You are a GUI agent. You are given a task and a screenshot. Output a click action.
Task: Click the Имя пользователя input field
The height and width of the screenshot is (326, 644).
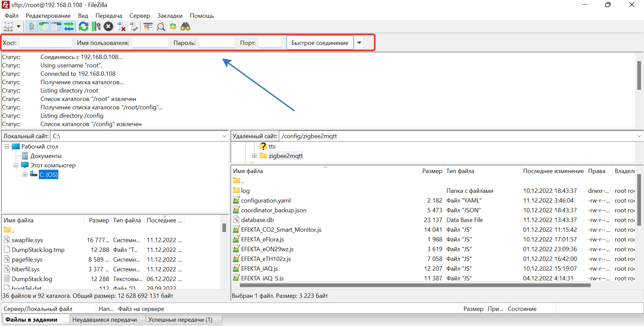point(150,43)
